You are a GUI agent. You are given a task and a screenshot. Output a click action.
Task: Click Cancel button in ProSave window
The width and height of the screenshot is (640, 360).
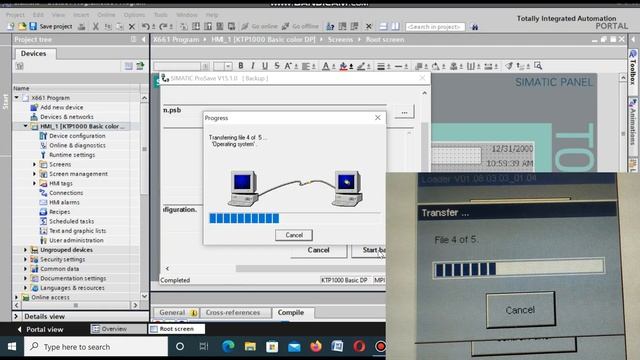click(x=318, y=250)
